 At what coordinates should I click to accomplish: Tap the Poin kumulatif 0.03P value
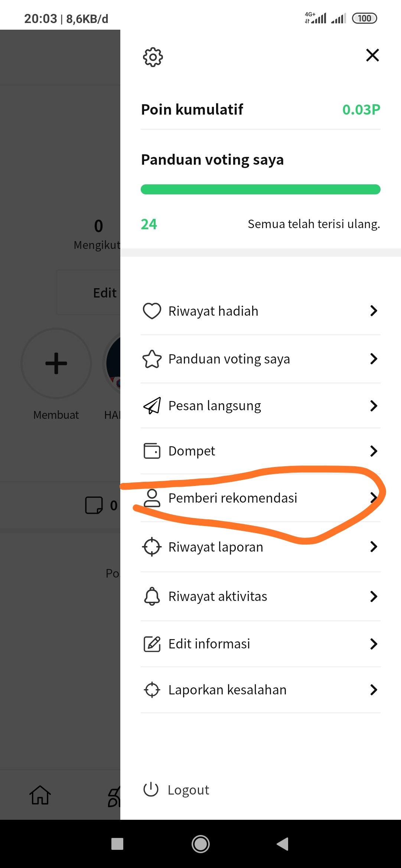coord(361,109)
